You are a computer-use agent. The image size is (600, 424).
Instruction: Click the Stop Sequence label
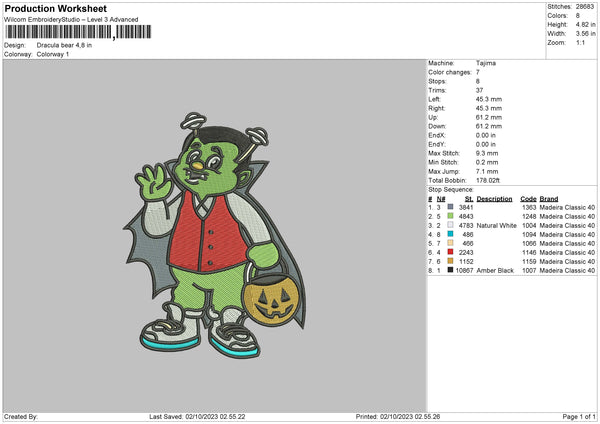coord(451,188)
